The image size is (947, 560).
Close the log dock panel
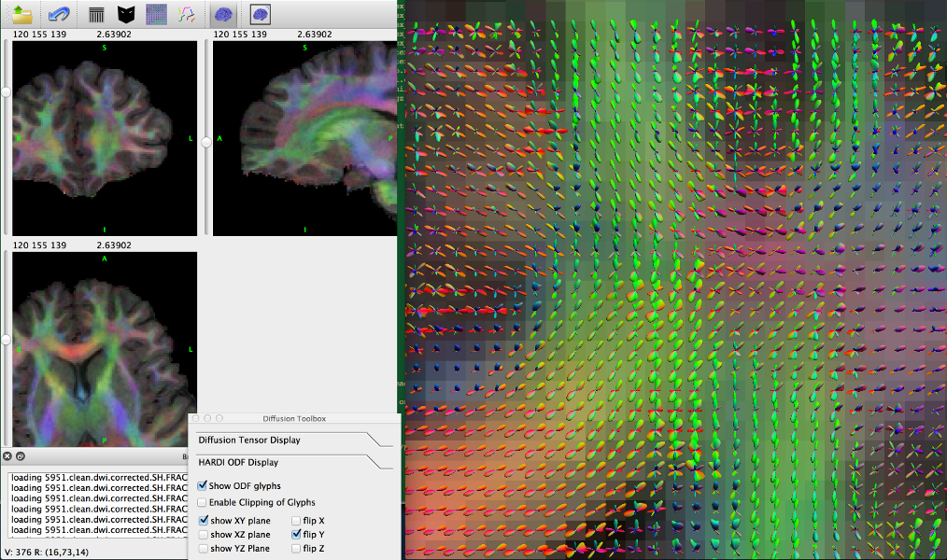tap(7, 456)
